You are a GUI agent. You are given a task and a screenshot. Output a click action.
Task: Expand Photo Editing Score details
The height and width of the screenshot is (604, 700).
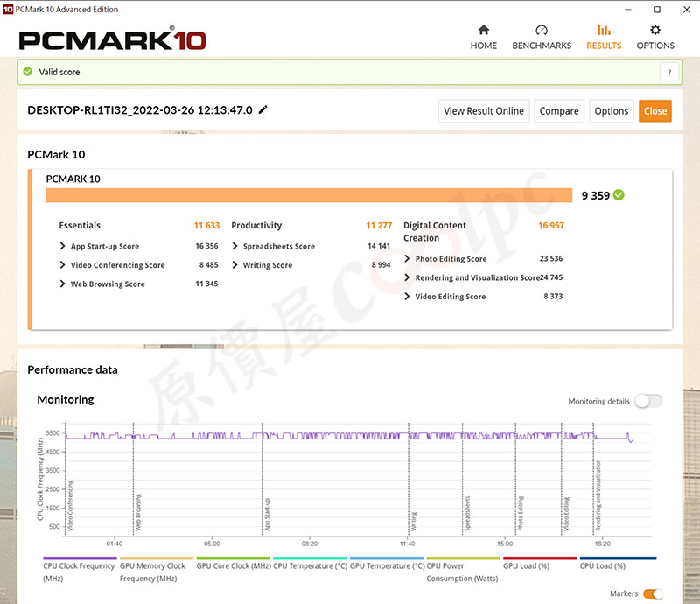(407, 258)
